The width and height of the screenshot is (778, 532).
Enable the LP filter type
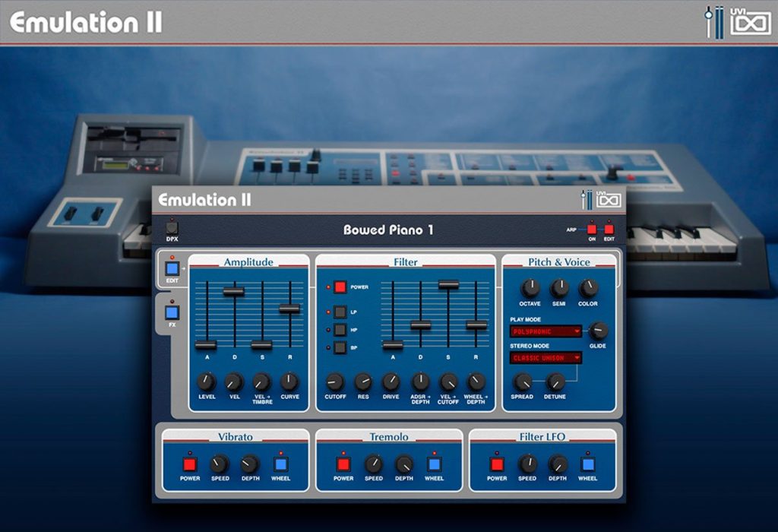pyautogui.click(x=340, y=312)
